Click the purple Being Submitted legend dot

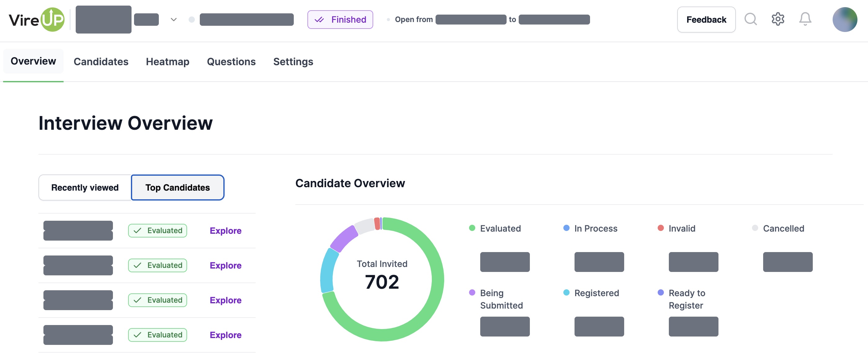click(472, 293)
